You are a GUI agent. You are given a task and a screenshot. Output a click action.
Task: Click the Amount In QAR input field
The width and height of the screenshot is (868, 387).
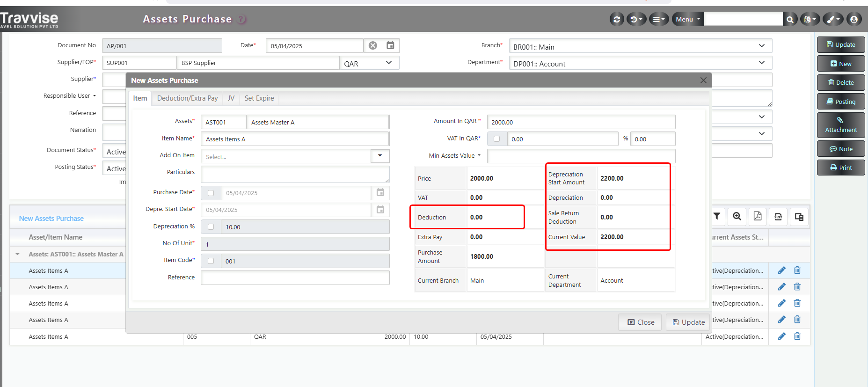tap(581, 122)
